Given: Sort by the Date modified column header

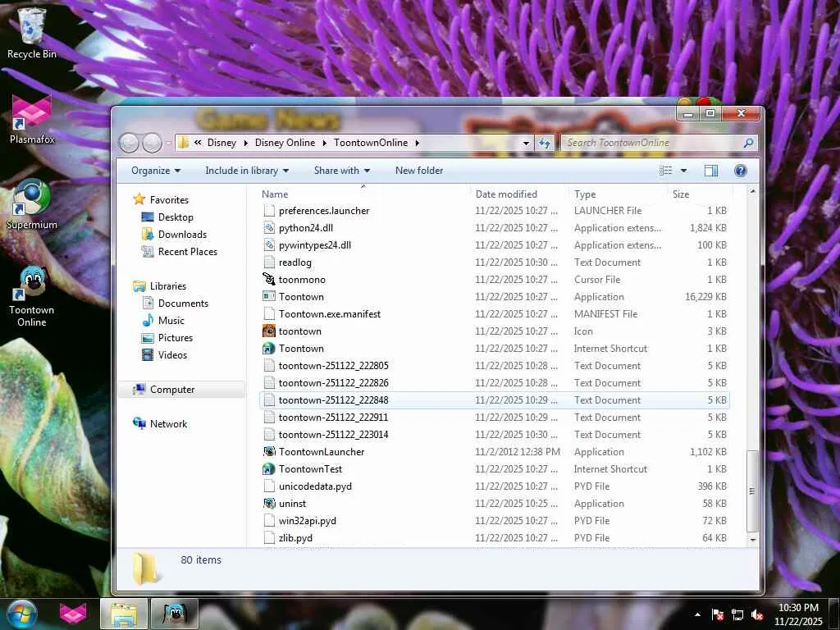Looking at the screenshot, I should point(518,194).
